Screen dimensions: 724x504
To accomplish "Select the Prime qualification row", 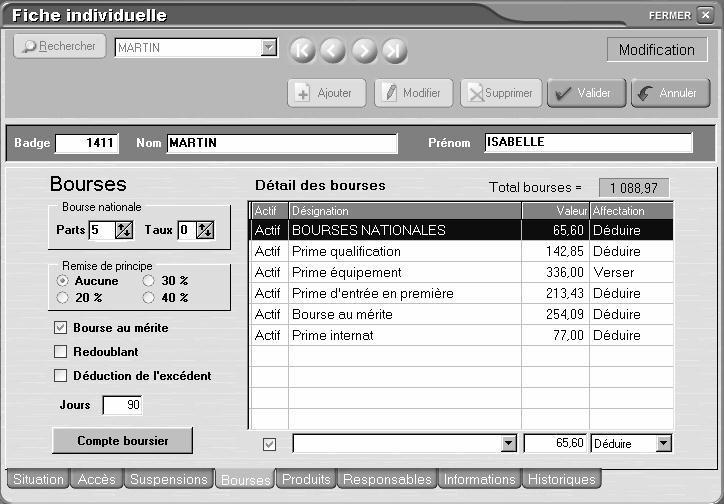I will tap(462, 251).
